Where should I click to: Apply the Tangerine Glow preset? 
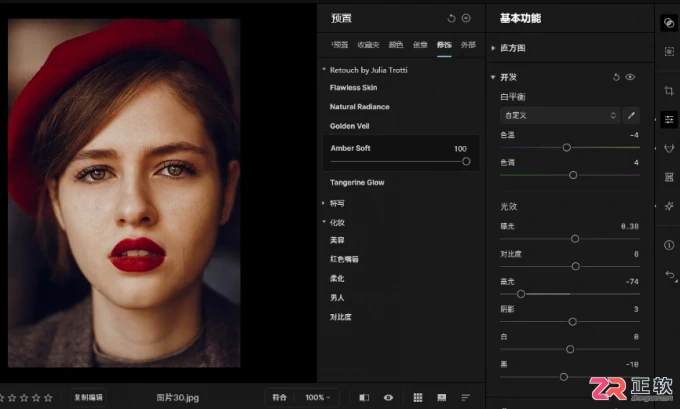point(357,183)
